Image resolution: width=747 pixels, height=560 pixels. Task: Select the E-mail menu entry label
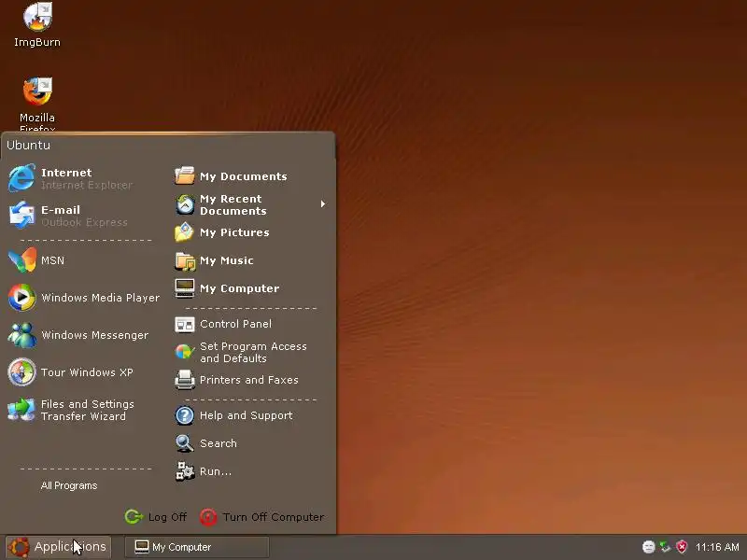tap(61, 210)
